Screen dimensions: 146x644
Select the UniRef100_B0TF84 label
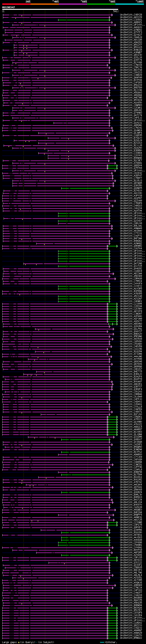131,80
